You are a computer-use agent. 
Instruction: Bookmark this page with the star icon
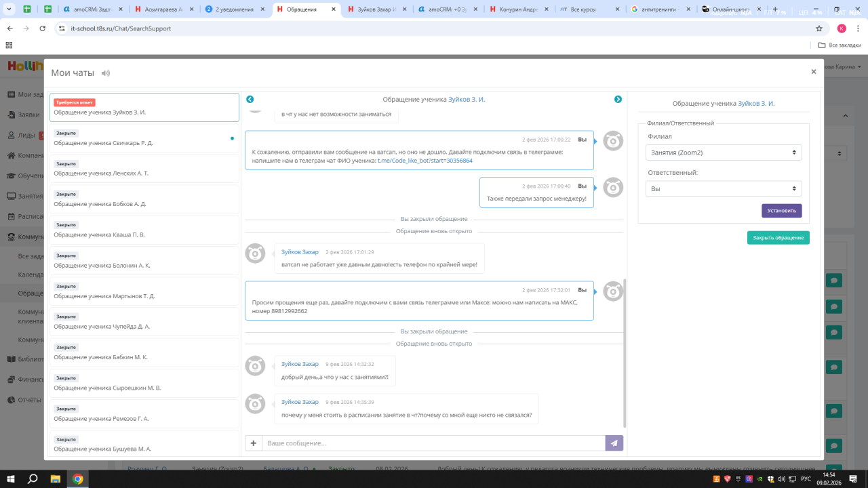tap(818, 28)
